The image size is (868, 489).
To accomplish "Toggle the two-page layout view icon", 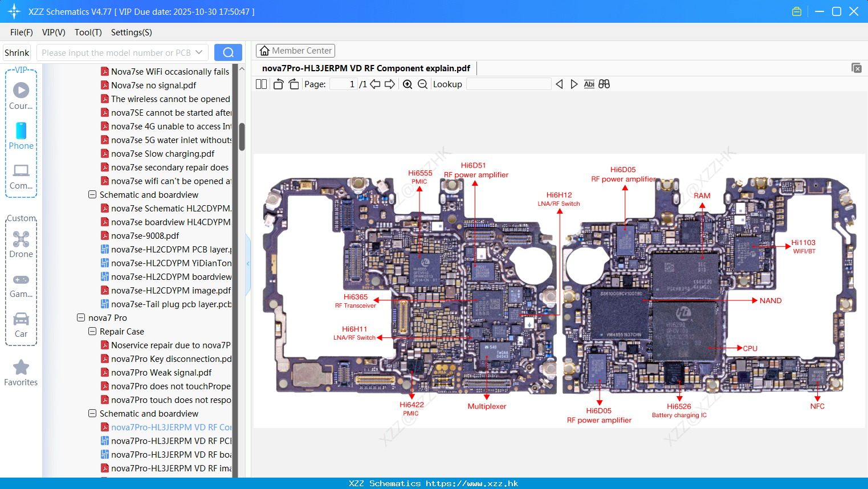I will point(261,84).
